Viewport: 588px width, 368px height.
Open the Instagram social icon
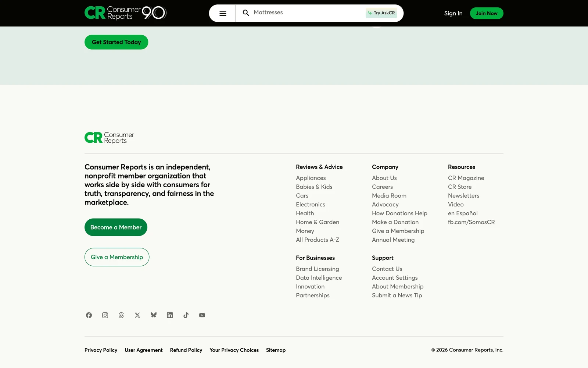pyautogui.click(x=105, y=315)
